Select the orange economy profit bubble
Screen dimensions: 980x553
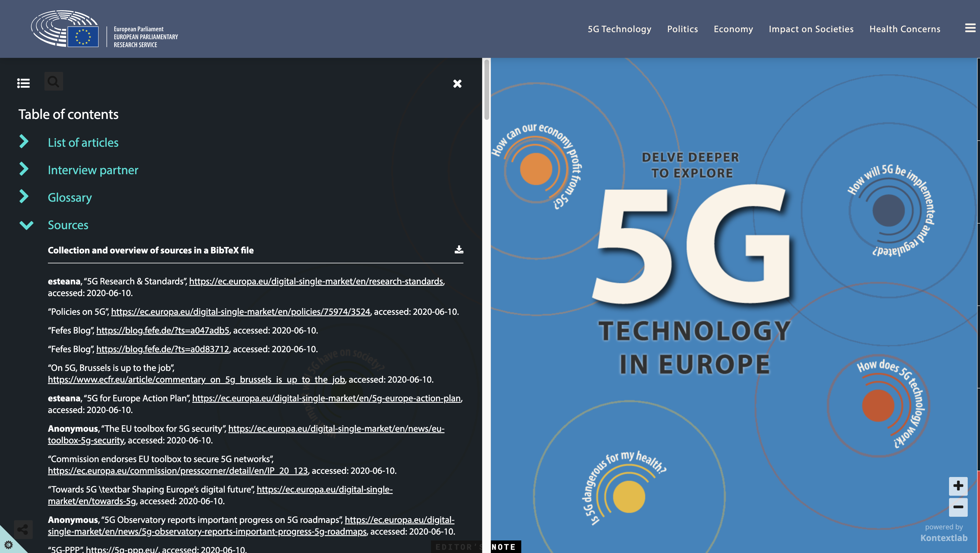tap(536, 169)
